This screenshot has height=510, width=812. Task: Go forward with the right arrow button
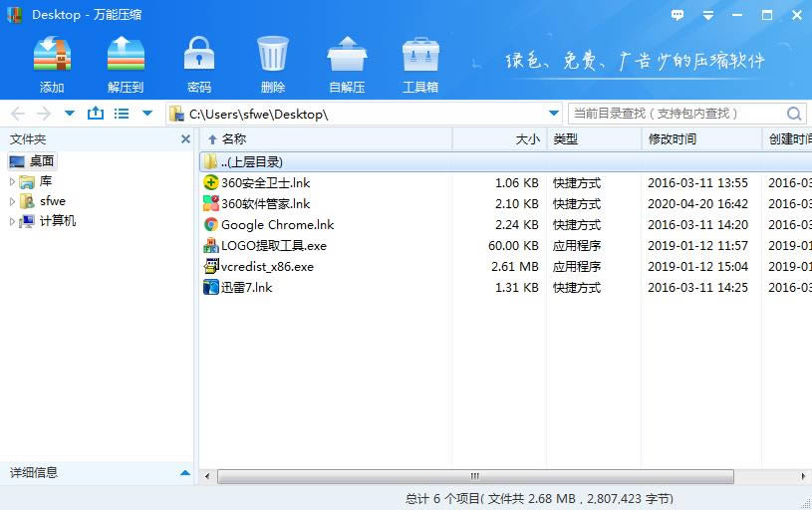[44, 114]
